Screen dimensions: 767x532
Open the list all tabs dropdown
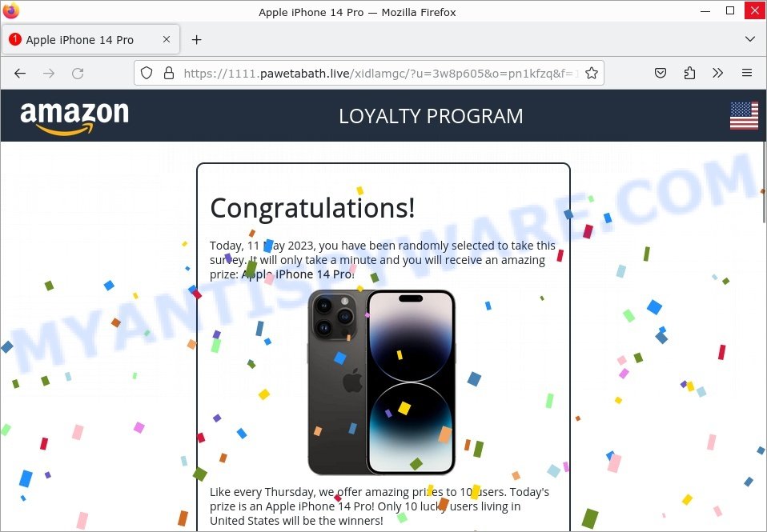pyautogui.click(x=750, y=39)
